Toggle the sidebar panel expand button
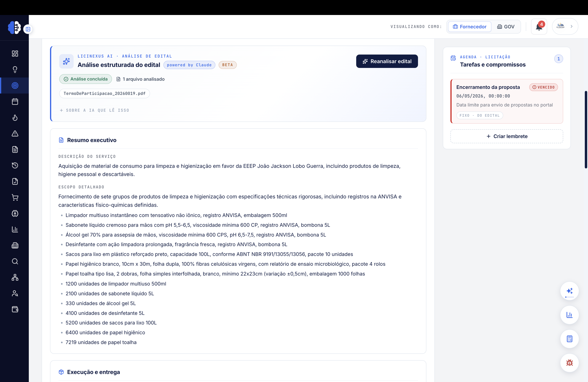 [x=28, y=29]
